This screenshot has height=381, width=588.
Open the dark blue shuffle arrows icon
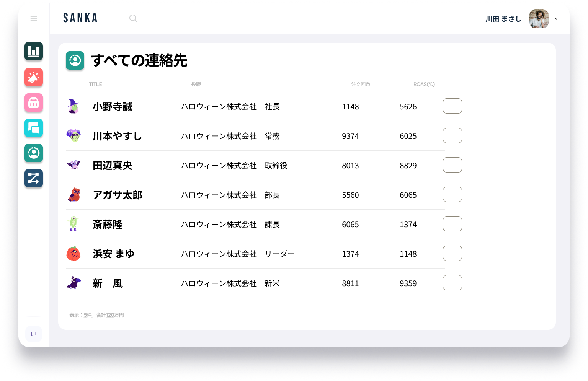(34, 178)
